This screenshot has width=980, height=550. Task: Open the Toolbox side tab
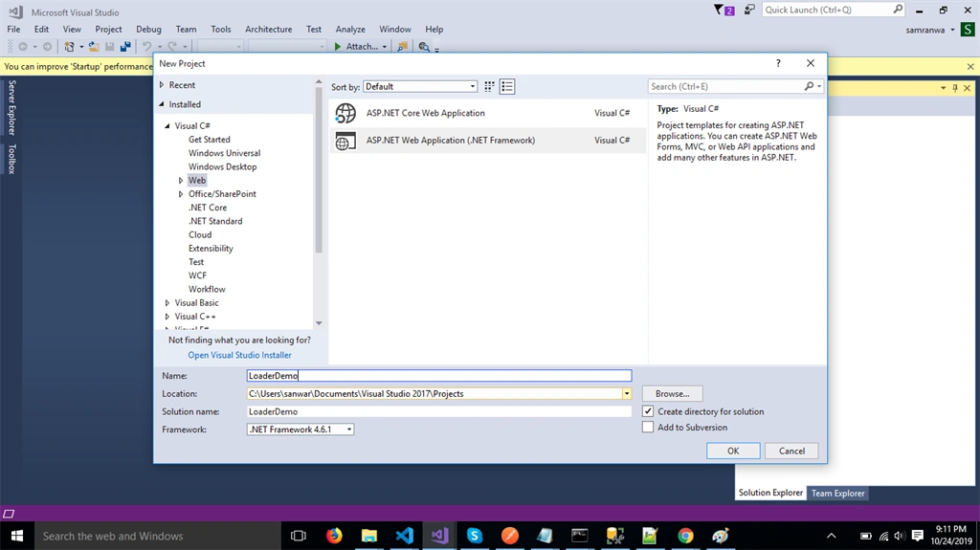(x=11, y=159)
